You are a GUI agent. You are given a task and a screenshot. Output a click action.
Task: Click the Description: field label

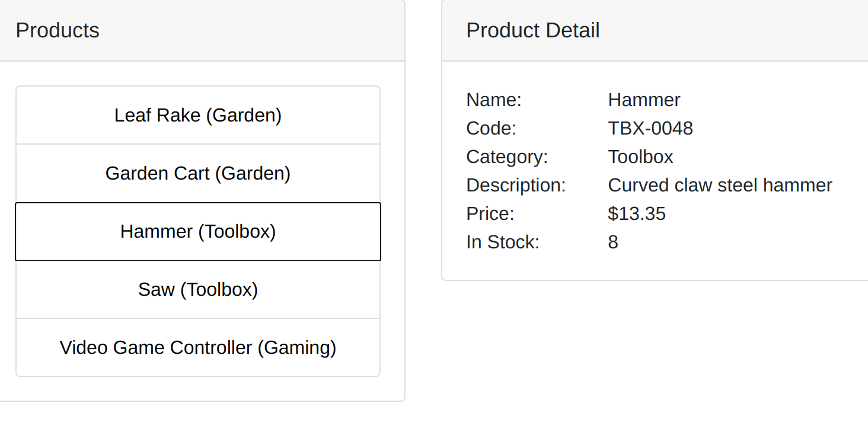[x=516, y=185]
